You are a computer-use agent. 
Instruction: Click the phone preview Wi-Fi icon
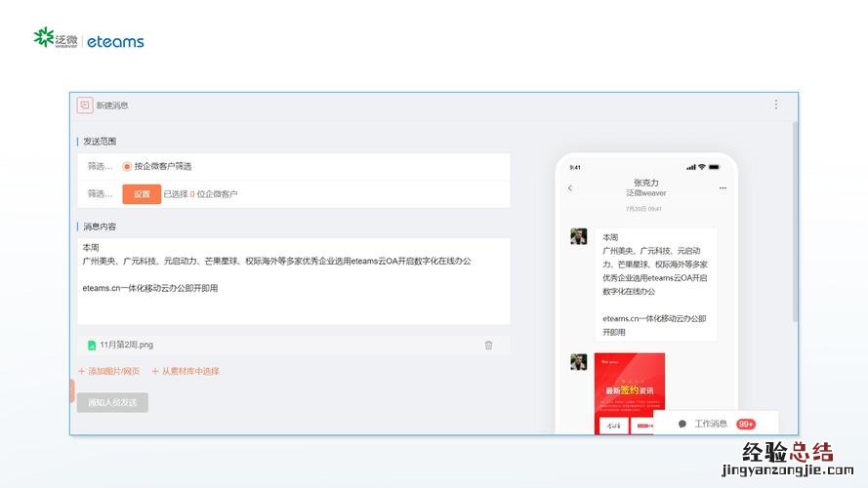[701, 167]
